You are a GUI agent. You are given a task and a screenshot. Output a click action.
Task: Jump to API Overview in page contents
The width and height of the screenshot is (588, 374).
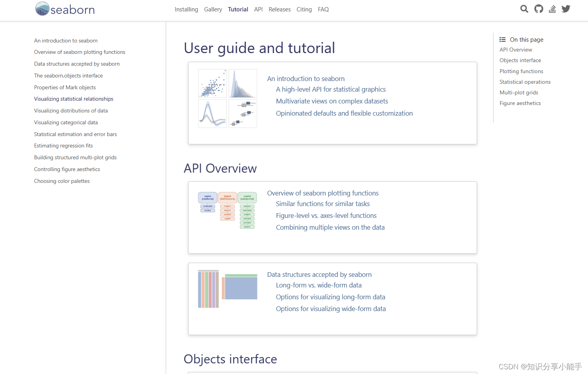pos(516,50)
